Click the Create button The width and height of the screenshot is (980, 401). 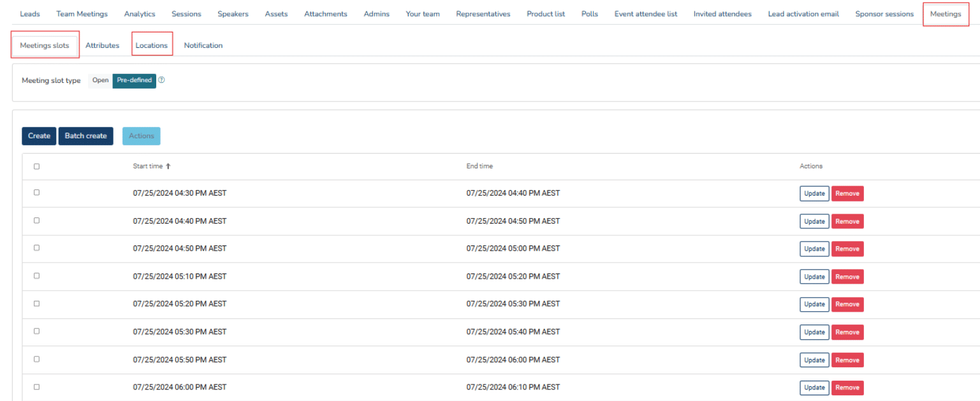39,136
